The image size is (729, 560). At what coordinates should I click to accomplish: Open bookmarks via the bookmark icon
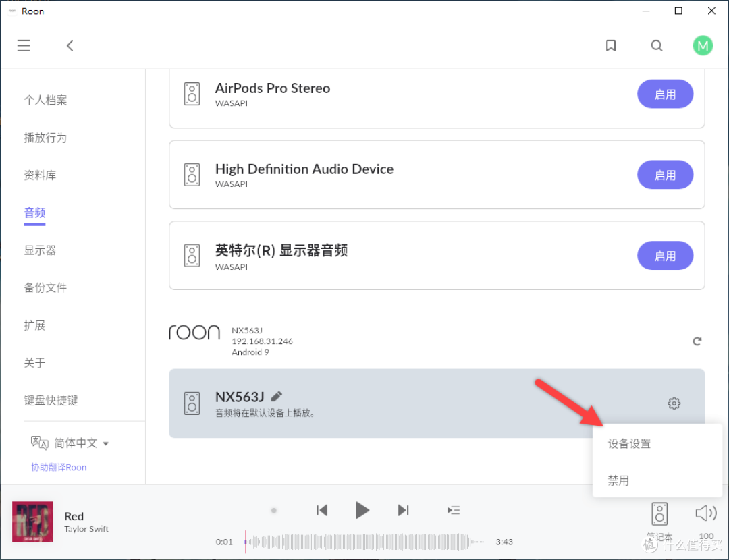[611, 46]
